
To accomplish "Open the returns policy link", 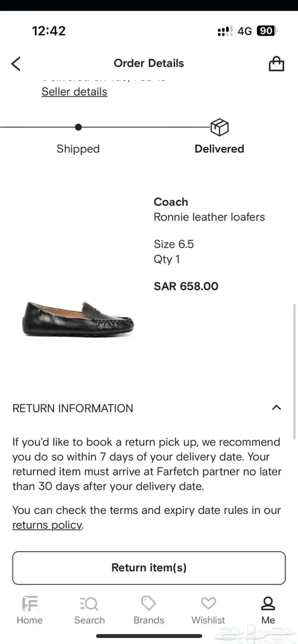I will (47, 525).
